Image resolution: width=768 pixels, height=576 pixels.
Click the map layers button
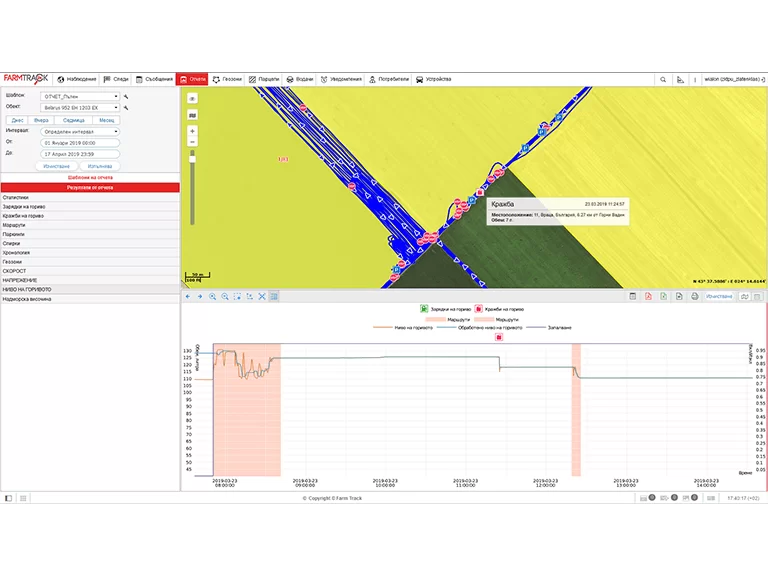(x=192, y=115)
